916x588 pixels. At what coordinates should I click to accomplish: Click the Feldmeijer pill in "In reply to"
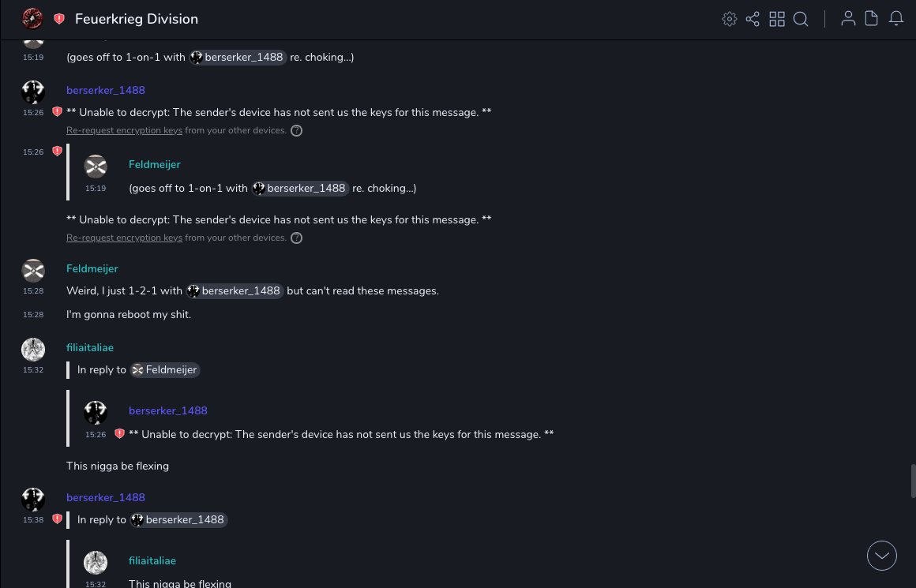[165, 369]
